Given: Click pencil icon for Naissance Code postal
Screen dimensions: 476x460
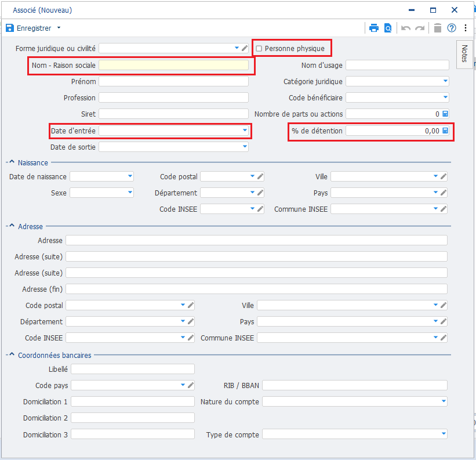Looking at the screenshot, I should tap(260, 176).
